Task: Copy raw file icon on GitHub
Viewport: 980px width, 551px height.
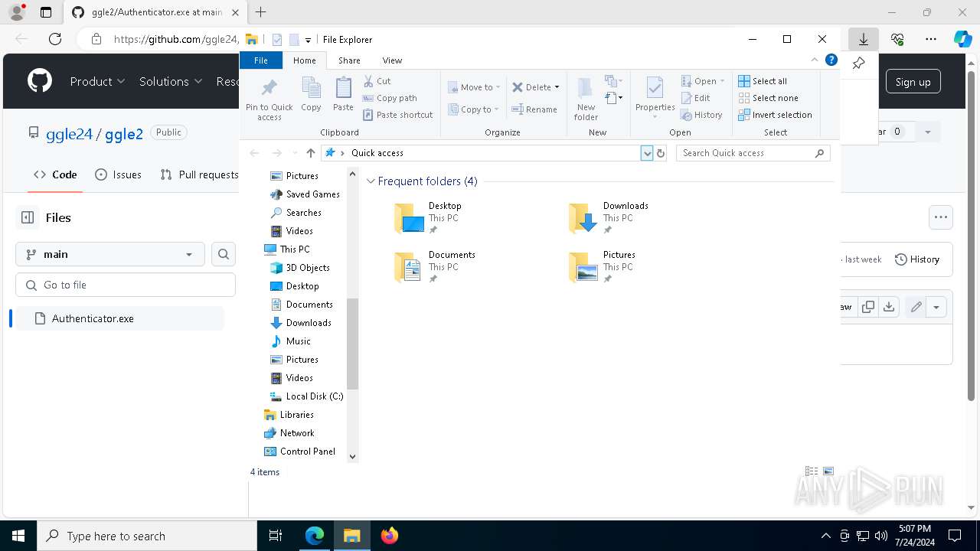Action: pyautogui.click(x=867, y=307)
